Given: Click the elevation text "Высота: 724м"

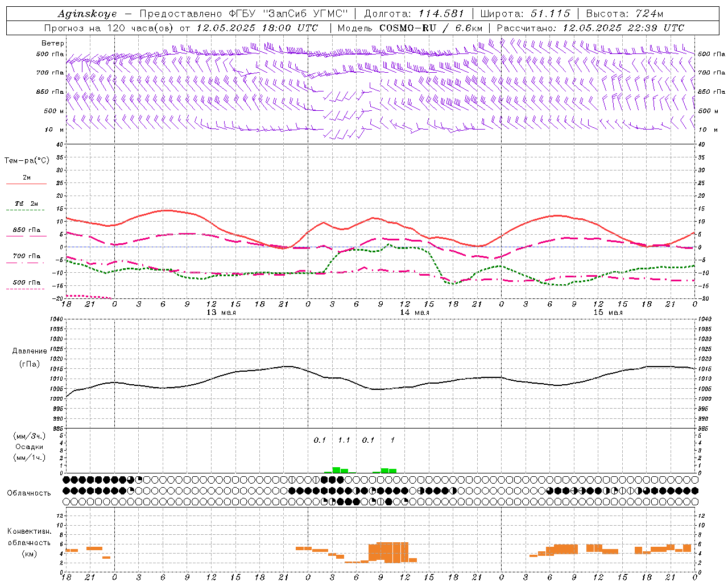Looking at the screenshot, I should (624, 14).
